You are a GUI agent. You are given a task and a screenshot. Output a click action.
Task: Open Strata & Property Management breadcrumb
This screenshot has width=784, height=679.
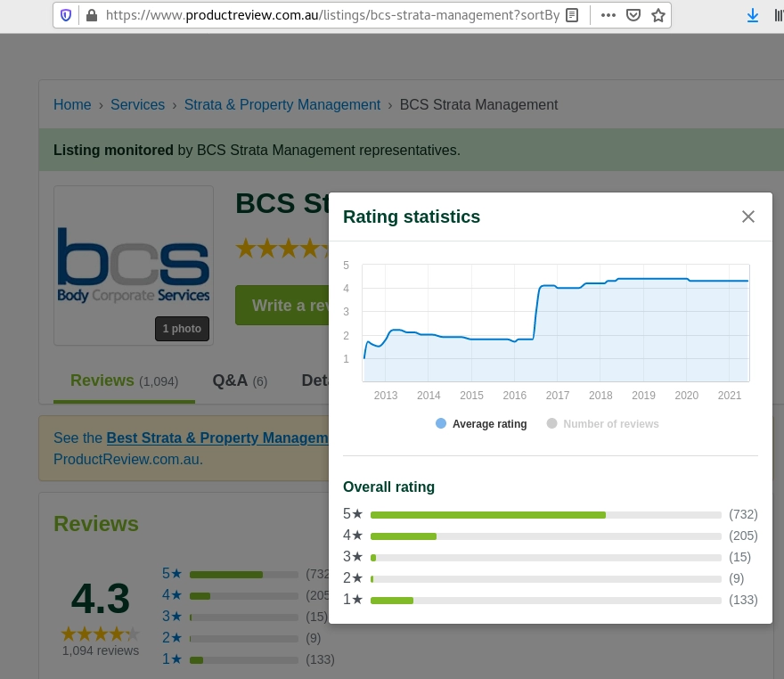tap(282, 104)
